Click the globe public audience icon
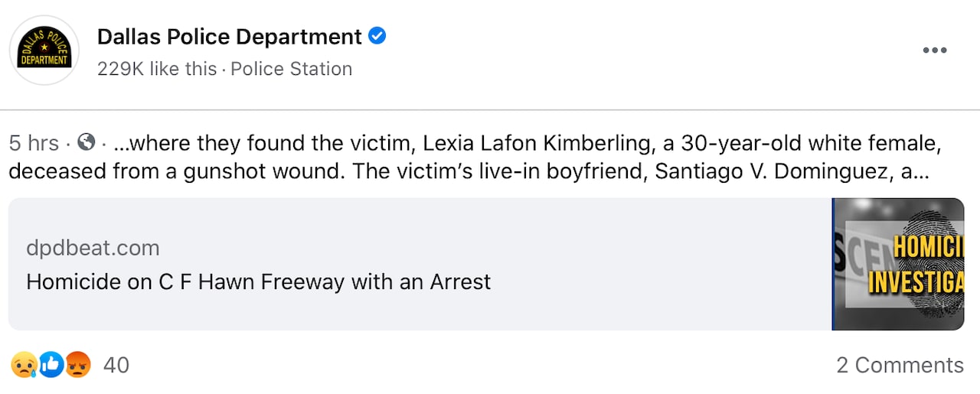The width and height of the screenshot is (980, 394). (x=87, y=142)
